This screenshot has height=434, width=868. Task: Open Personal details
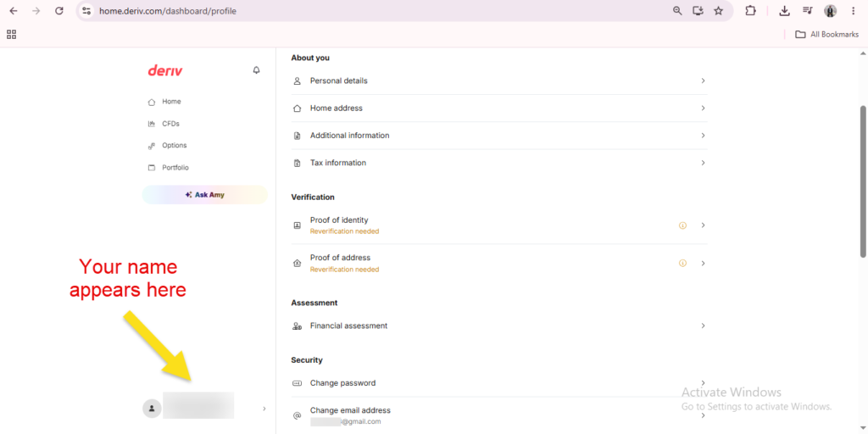pos(499,81)
